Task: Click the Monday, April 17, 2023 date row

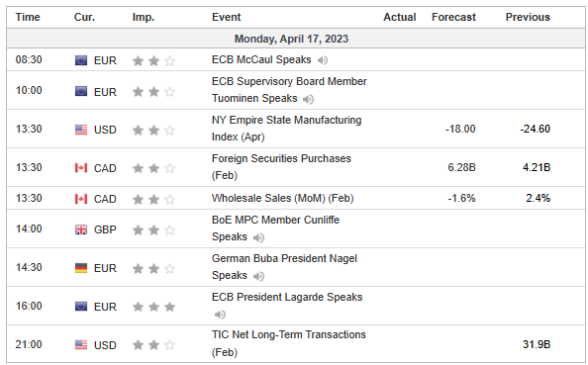Action: tap(296, 39)
